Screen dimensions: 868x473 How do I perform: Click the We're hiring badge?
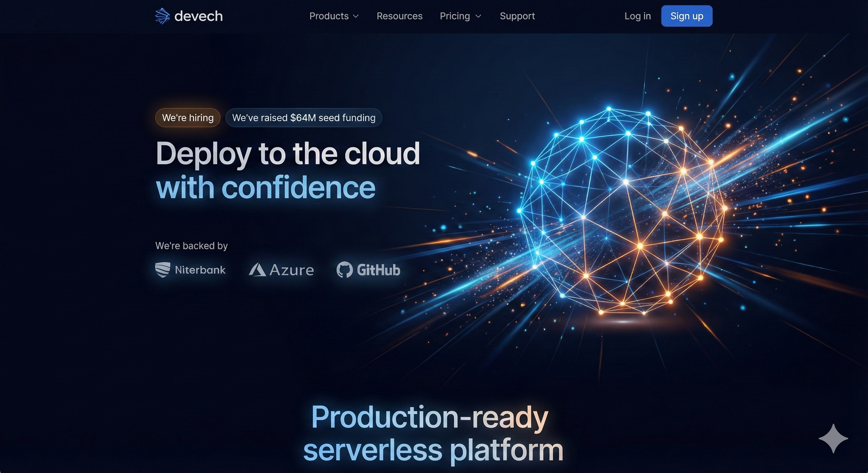pyautogui.click(x=188, y=118)
